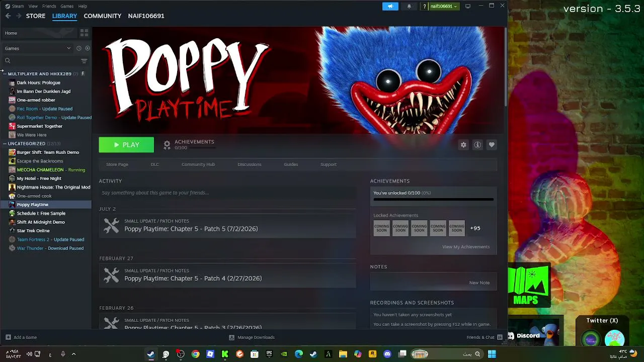This screenshot has height=362, width=644.
Task: Click the microphone icon in system tray
Action: (63, 354)
